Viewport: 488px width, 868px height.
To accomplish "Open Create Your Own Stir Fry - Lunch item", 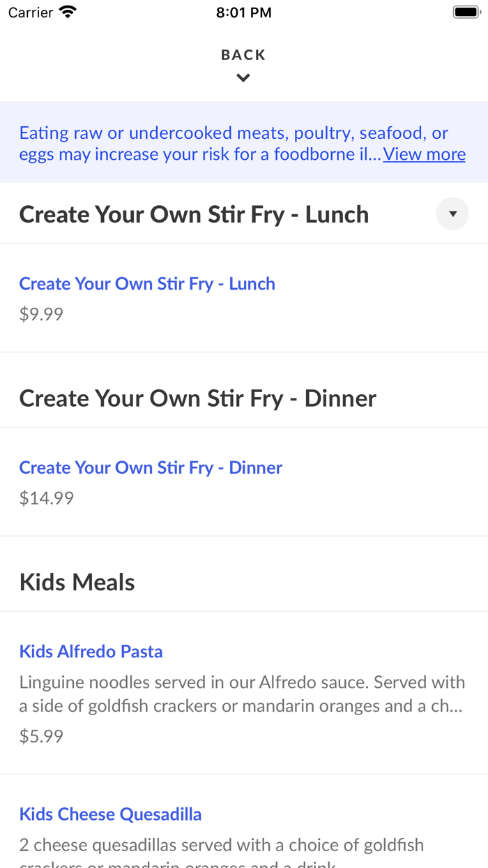I will (147, 284).
